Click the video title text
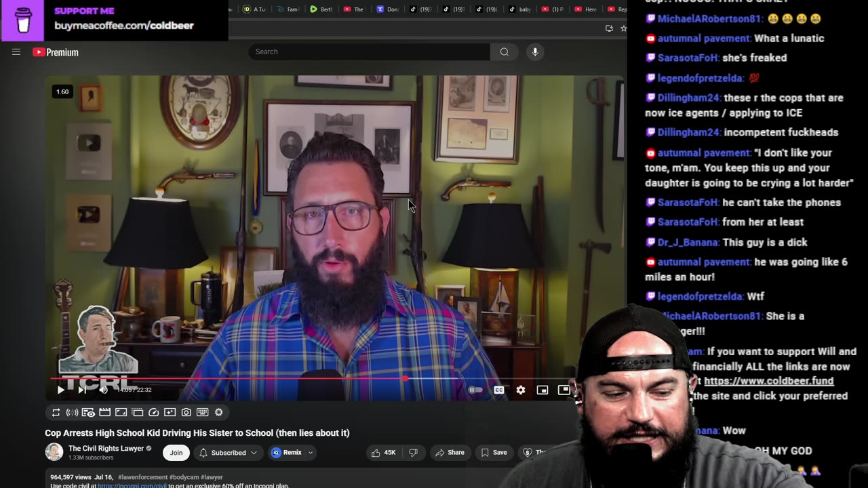 (197, 432)
